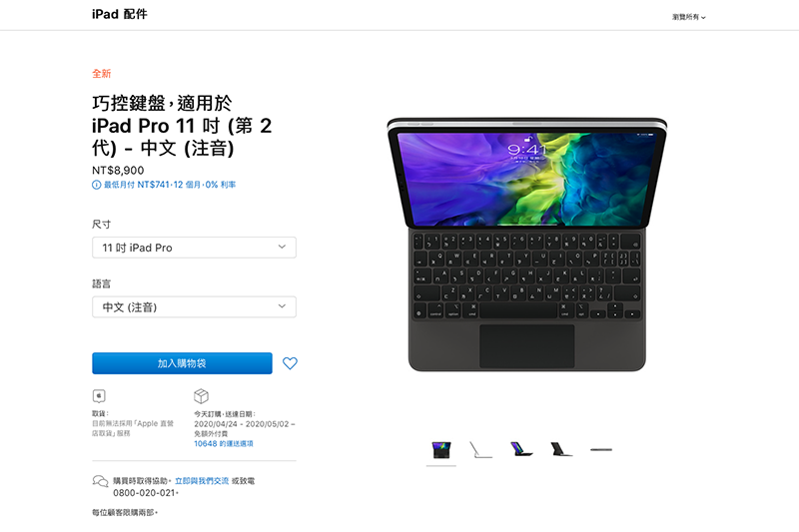
Task: Click the 立即與我們交流 chat link
Action: (x=202, y=480)
